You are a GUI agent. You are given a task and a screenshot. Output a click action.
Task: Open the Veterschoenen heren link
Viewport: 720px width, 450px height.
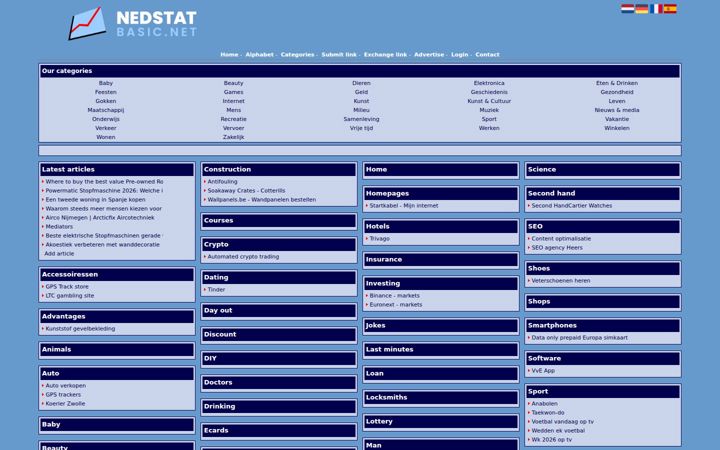(x=561, y=281)
